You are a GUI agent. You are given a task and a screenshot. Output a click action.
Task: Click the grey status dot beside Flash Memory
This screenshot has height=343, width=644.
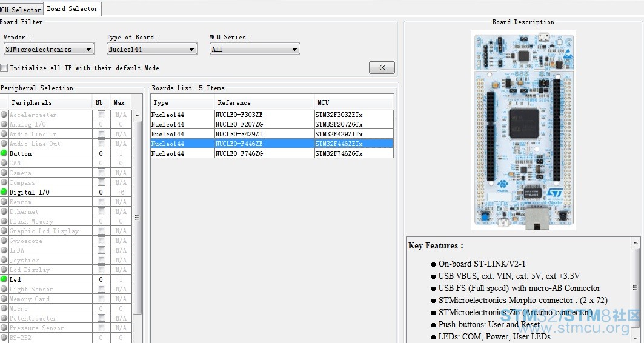click(4, 221)
